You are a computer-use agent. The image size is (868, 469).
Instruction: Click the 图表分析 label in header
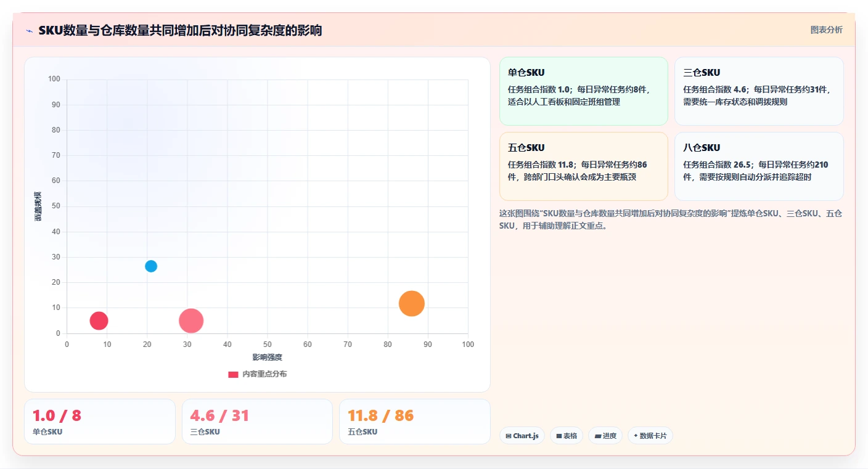pyautogui.click(x=826, y=30)
